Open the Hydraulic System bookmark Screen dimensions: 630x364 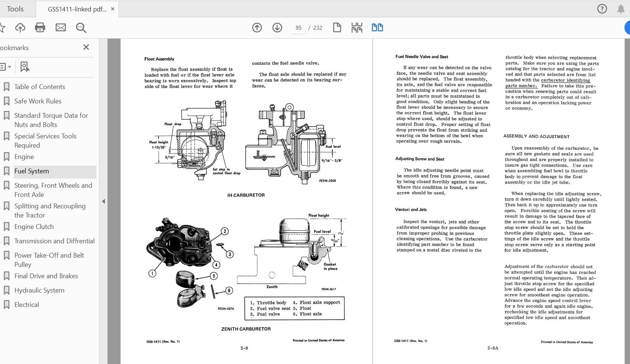point(39,290)
